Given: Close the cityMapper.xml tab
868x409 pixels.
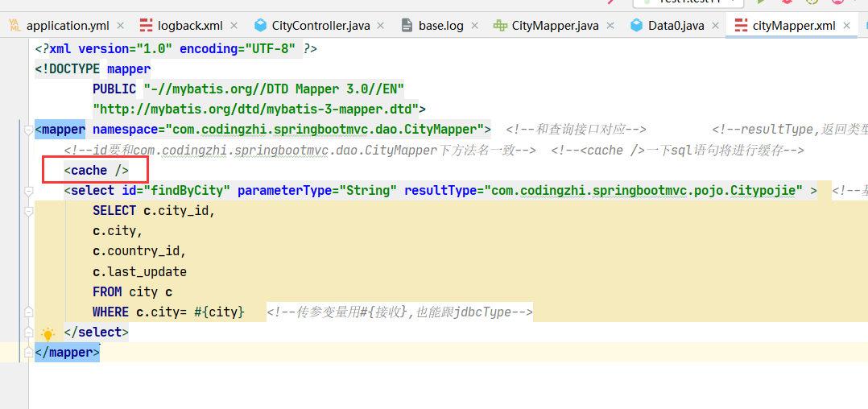Looking at the screenshot, I should 846,26.
